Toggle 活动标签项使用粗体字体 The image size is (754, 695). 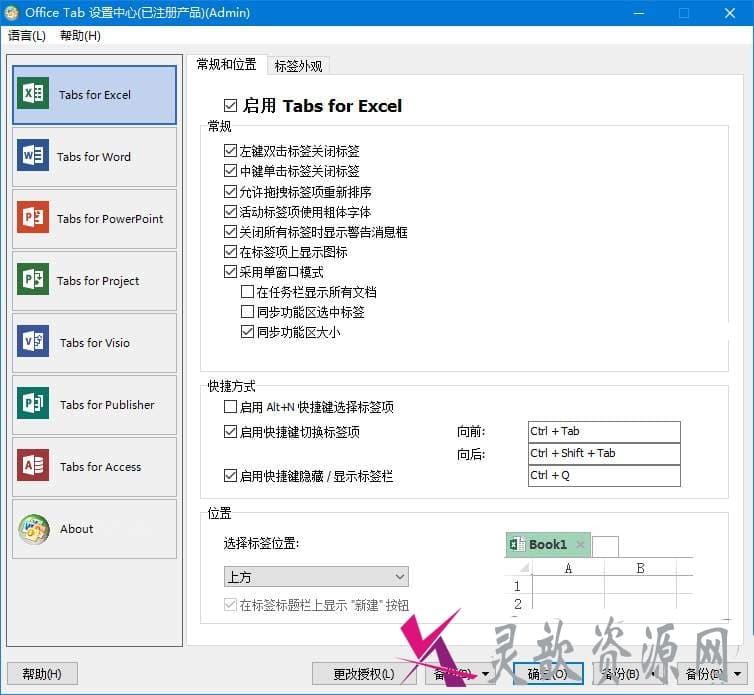pyautogui.click(x=230, y=212)
